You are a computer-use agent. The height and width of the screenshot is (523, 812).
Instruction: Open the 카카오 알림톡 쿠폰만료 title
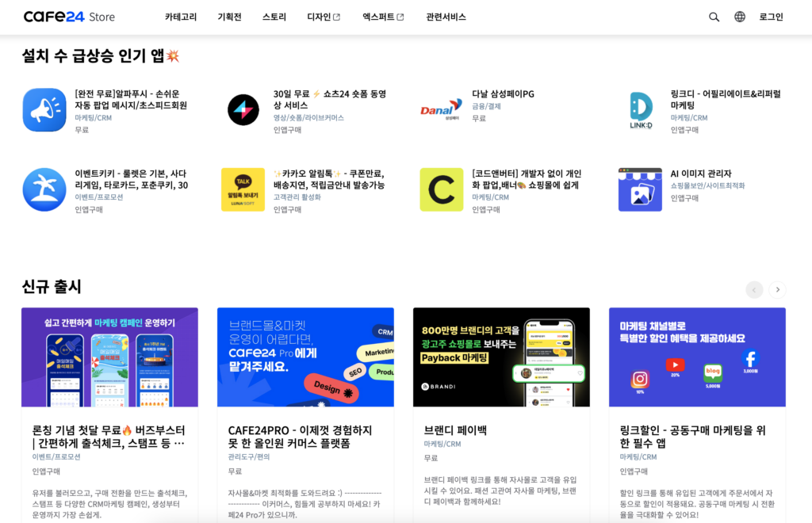329,179
